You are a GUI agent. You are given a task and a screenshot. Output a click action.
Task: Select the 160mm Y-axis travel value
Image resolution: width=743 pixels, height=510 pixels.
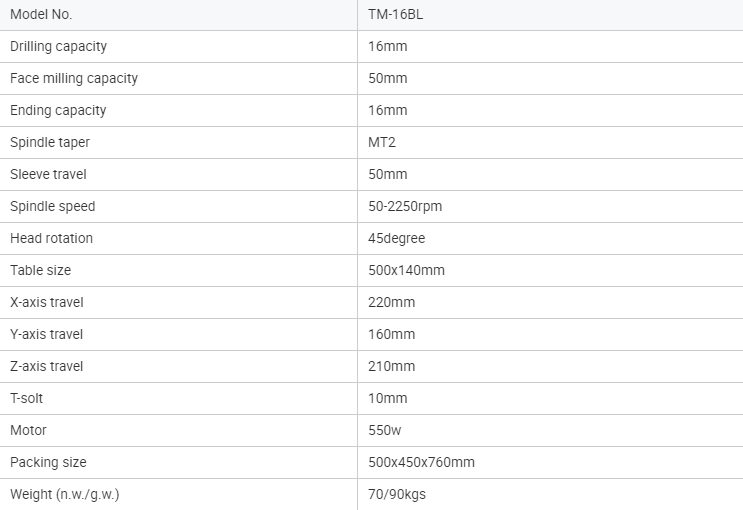pyautogui.click(x=391, y=334)
